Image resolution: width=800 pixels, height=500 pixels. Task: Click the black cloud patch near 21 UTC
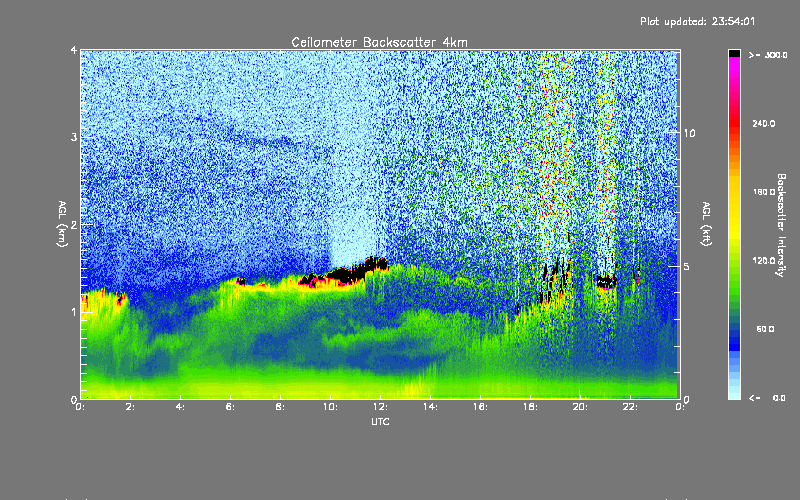(606, 281)
